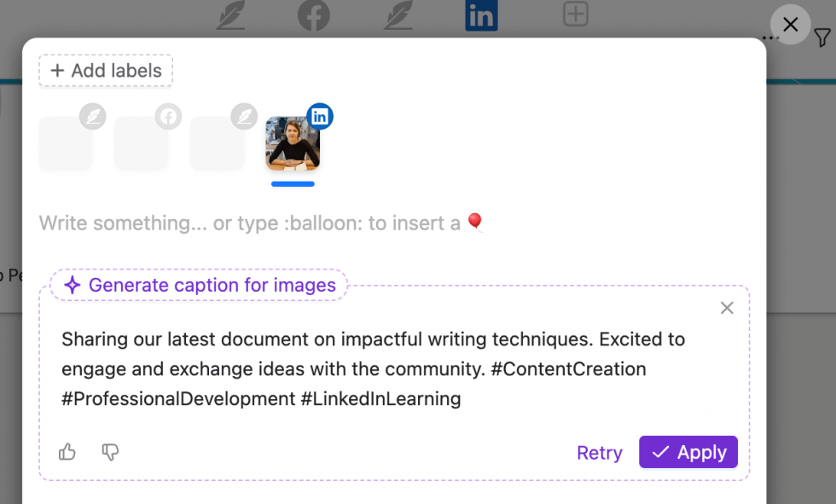Image resolution: width=836 pixels, height=504 pixels.
Task: Open the ellipsis menu near the close button
Action: coord(770,37)
